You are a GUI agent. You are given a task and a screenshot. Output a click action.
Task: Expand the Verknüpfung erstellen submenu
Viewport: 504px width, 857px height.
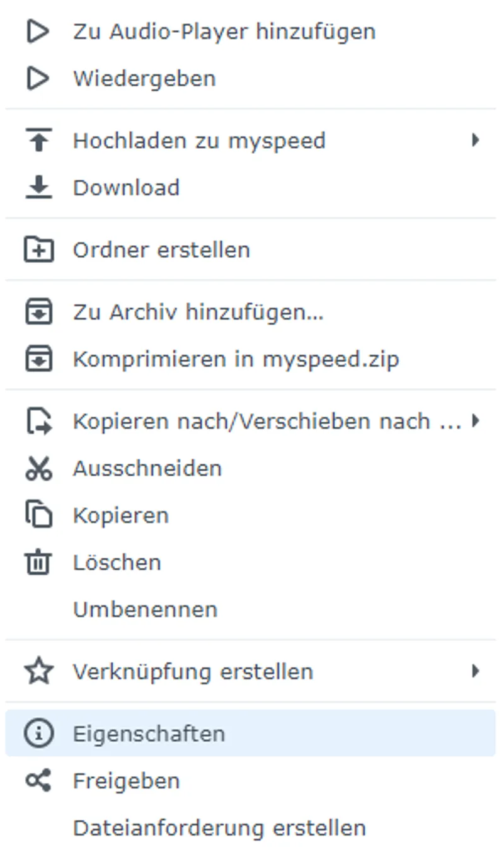tap(476, 671)
